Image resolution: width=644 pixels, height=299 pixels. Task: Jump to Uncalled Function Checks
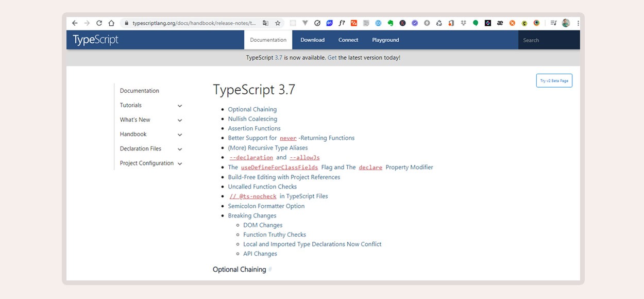[262, 187]
